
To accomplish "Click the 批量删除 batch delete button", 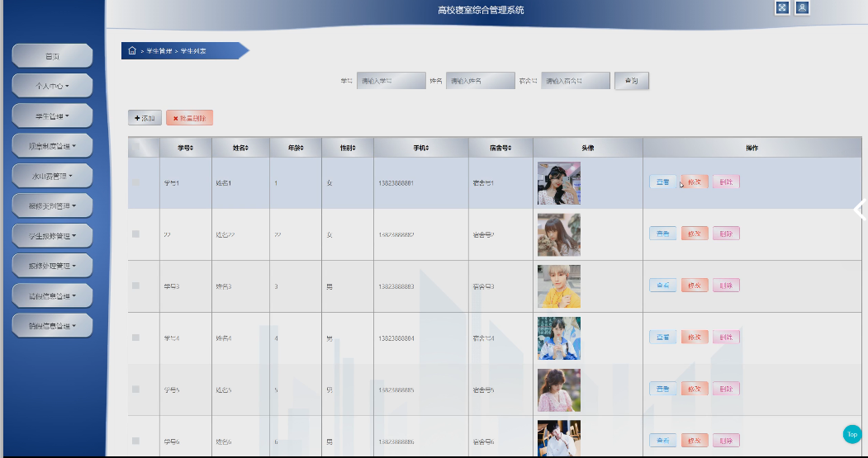I will click(189, 118).
